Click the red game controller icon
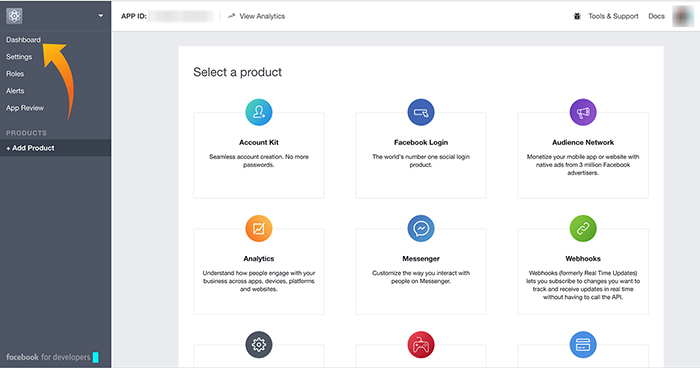This screenshot has width=700, height=368. (x=421, y=344)
